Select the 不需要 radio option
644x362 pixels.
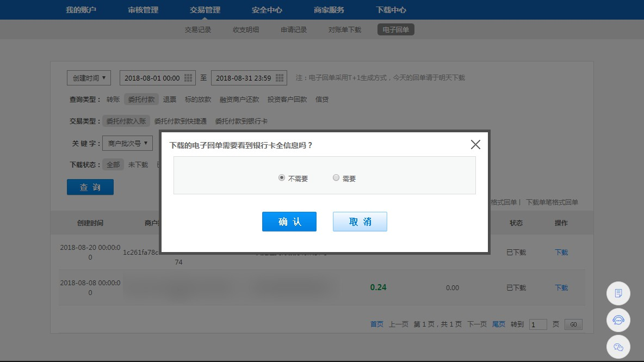[x=282, y=177]
